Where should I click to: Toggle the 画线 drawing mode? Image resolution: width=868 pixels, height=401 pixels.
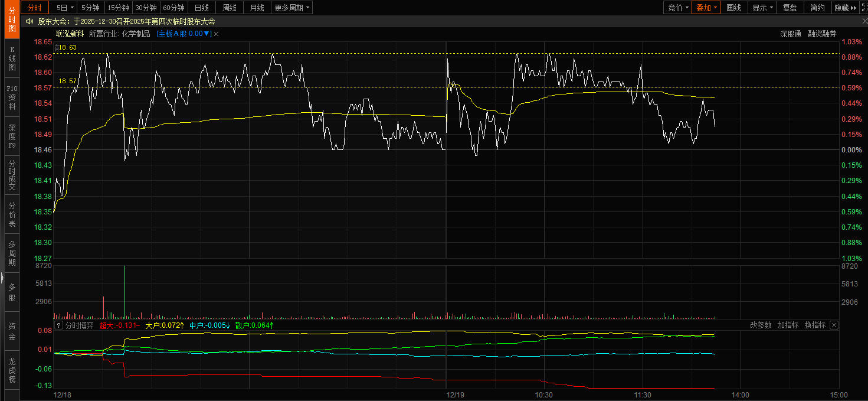[733, 8]
